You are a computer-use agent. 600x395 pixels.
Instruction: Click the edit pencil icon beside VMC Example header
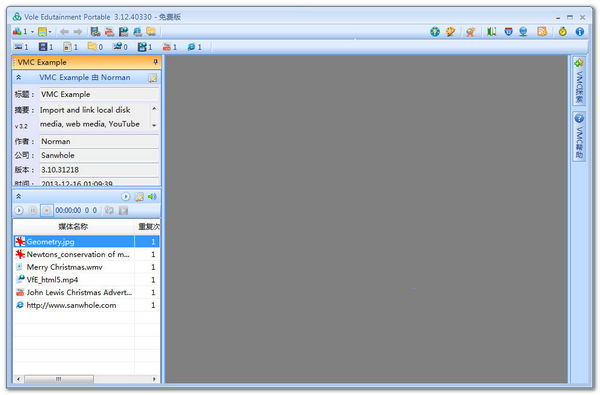point(152,78)
